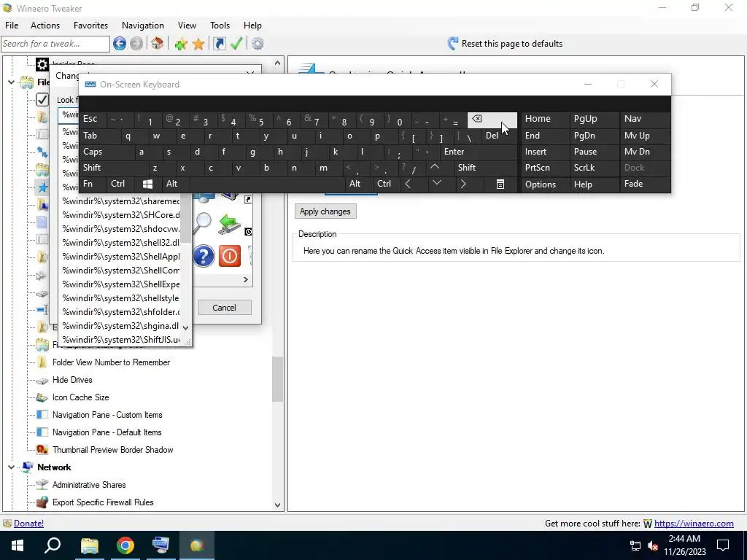Open the File menu
The image size is (747, 560).
coord(12,26)
